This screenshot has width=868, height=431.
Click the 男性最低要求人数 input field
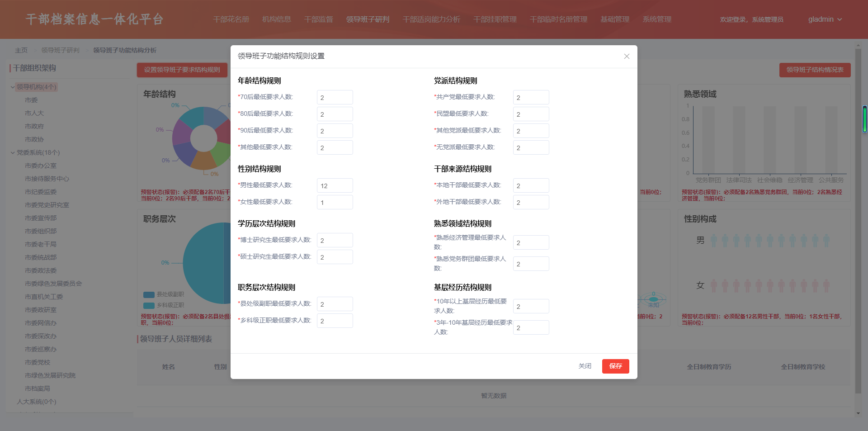point(335,185)
